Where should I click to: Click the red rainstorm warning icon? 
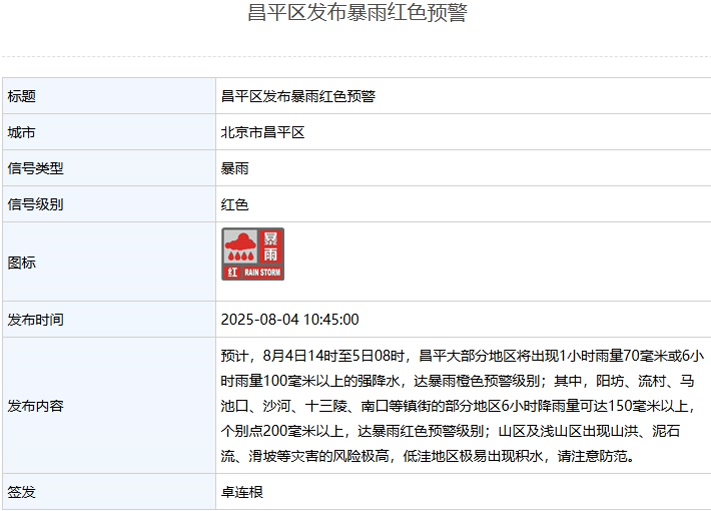pos(253,254)
